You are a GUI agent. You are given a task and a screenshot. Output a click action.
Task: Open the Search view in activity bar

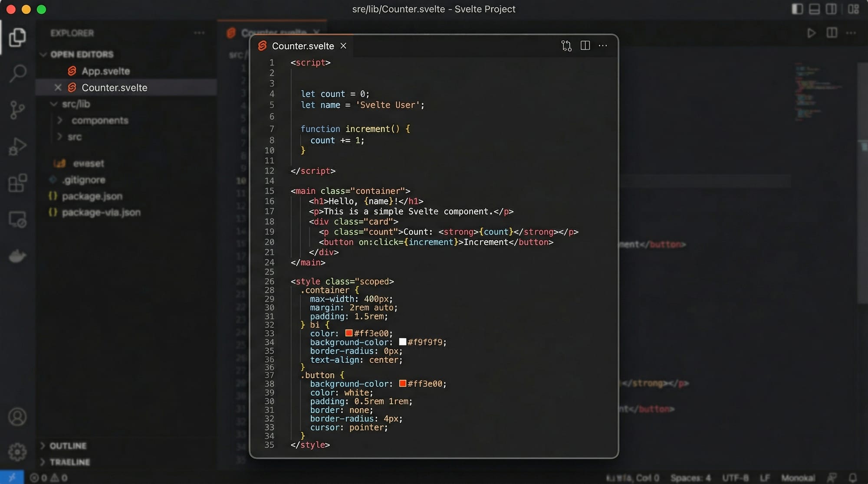coord(17,73)
